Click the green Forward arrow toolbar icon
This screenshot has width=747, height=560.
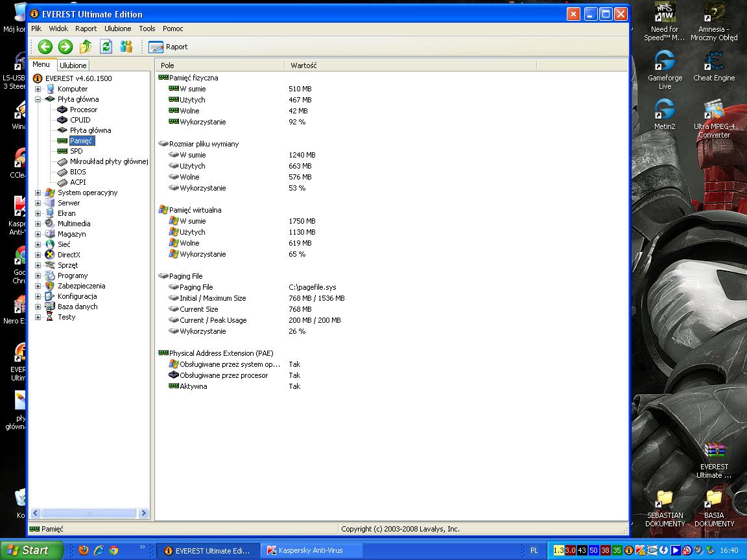(x=65, y=47)
